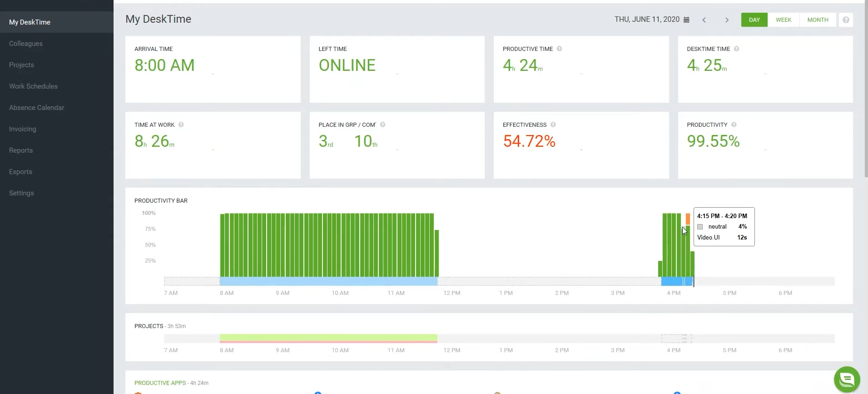Click the 99.55% productivity value
Image resolution: width=868 pixels, height=394 pixels.
(713, 141)
